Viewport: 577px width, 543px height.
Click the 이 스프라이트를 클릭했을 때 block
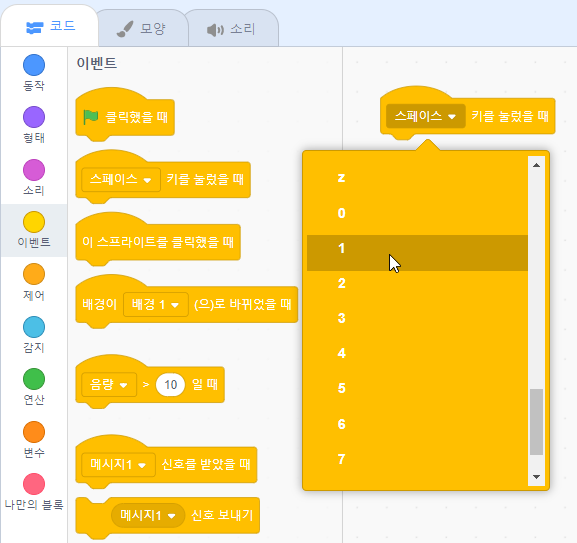158,242
